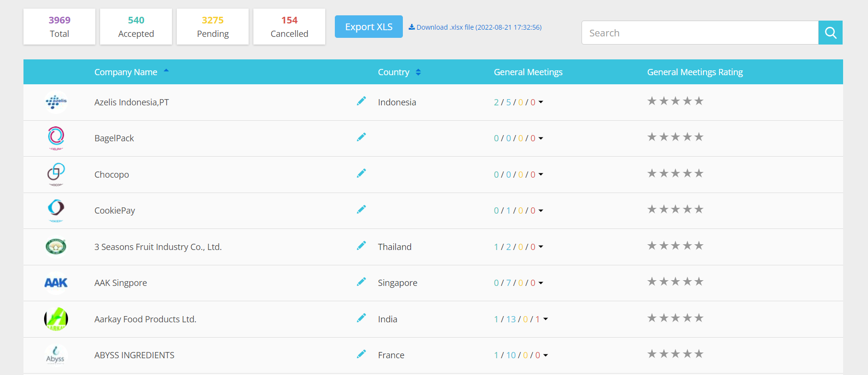868x375 pixels.
Task: Select the BagelPack company name
Action: pos(114,138)
